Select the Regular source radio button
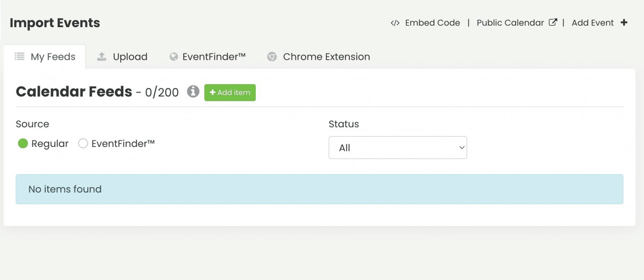 point(23,143)
